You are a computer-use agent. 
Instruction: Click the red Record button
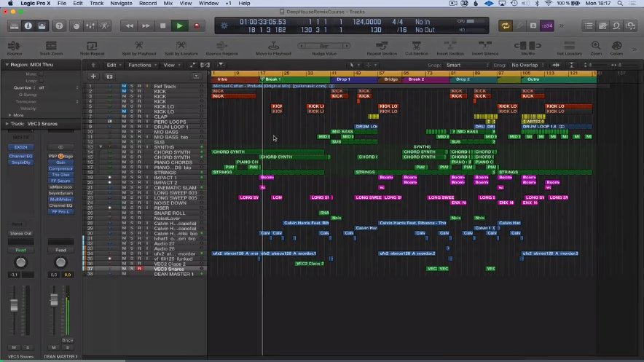point(196,26)
